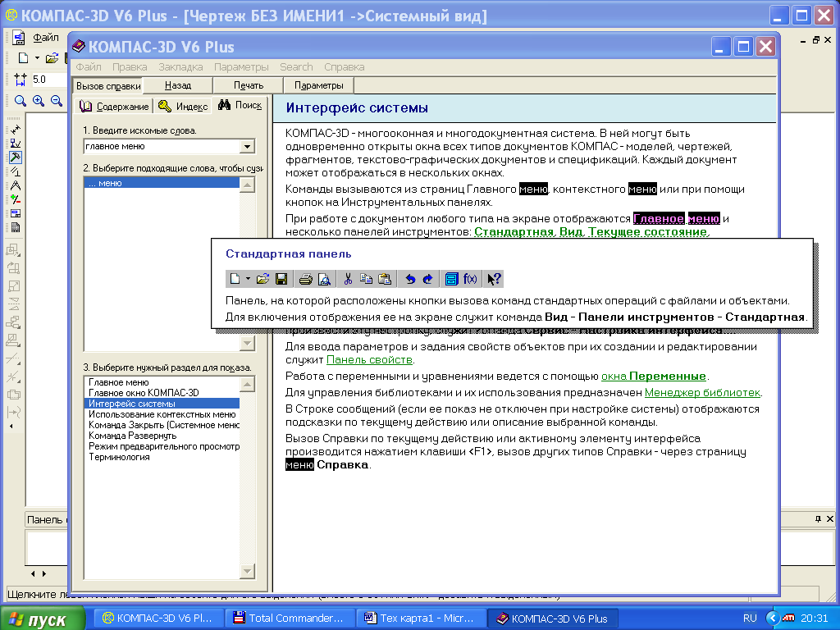Click the document system icon left of Файл
840x630 pixels.
(x=19, y=38)
